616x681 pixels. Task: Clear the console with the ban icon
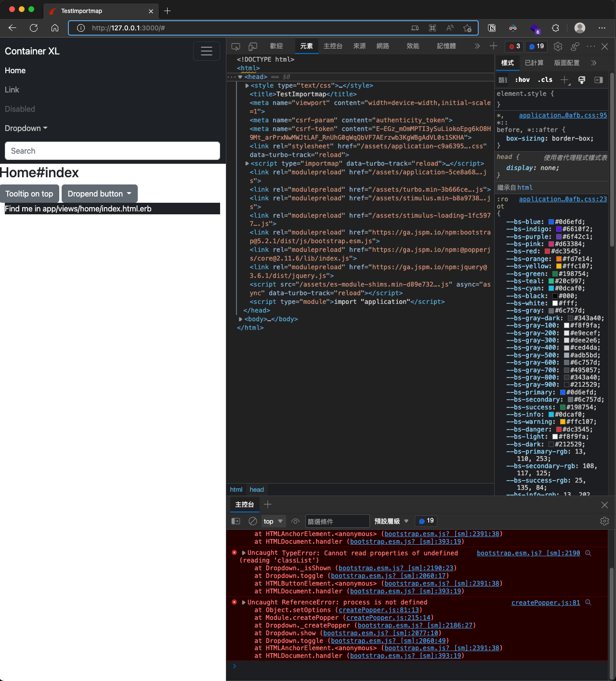coord(252,521)
